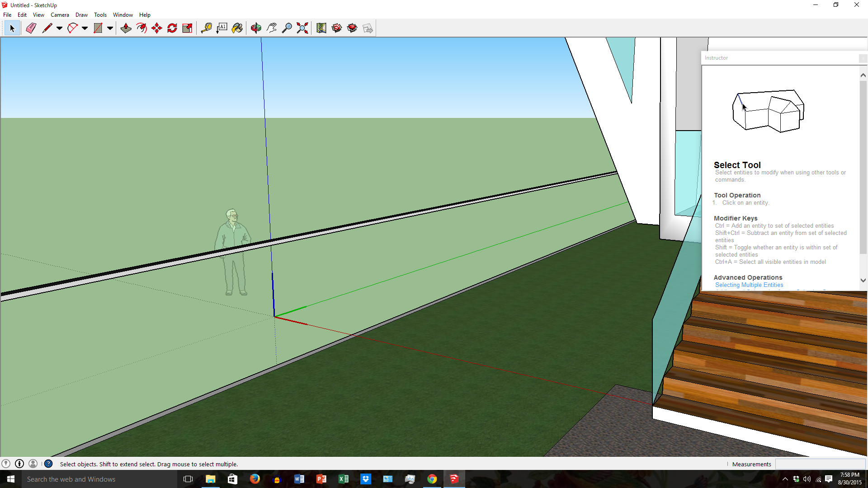Click the Instructor vertical scrollbar thumb

863,167
